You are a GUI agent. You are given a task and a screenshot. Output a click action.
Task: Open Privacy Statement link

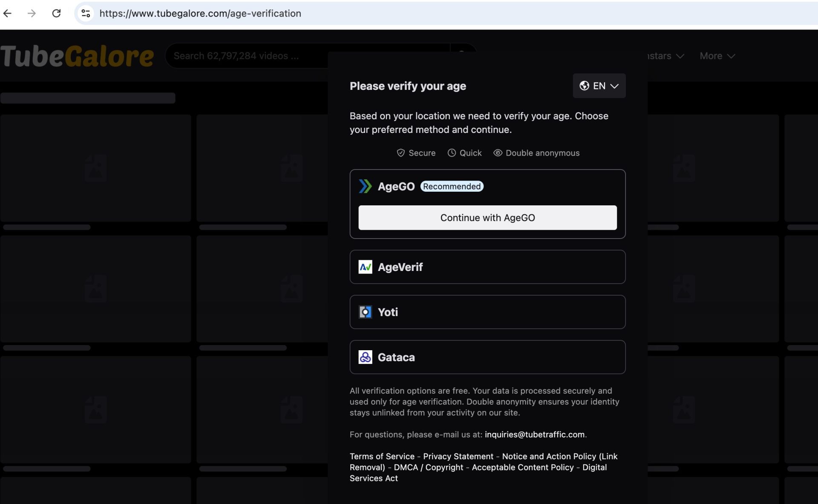(458, 456)
